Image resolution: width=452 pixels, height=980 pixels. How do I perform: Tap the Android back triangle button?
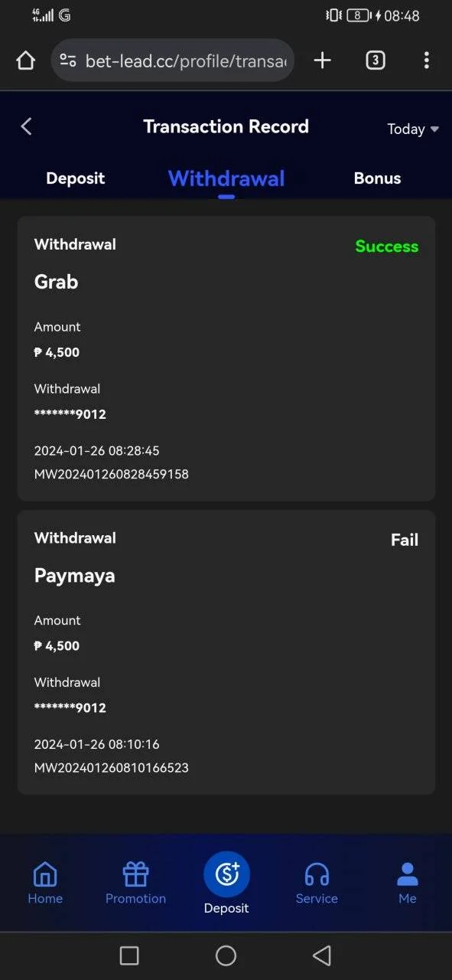click(x=322, y=955)
